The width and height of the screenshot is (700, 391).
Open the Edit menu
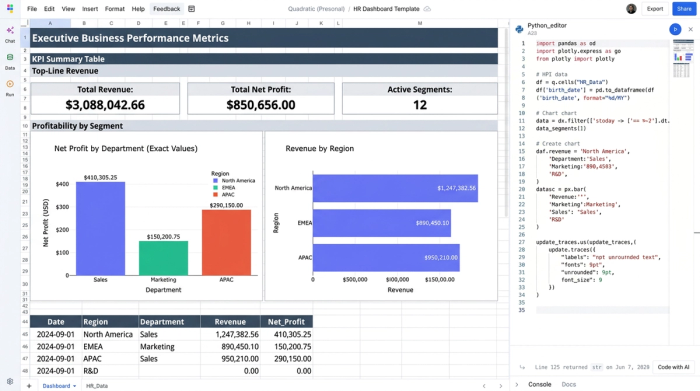pyautogui.click(x=49, y=9)
